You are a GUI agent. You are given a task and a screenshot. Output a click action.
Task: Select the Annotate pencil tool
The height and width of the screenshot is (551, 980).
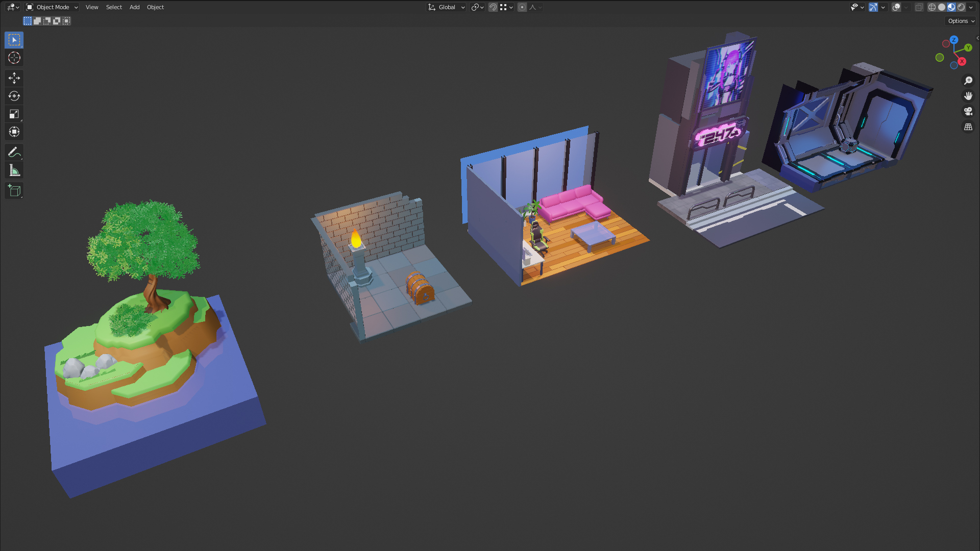tap(14, 152)
